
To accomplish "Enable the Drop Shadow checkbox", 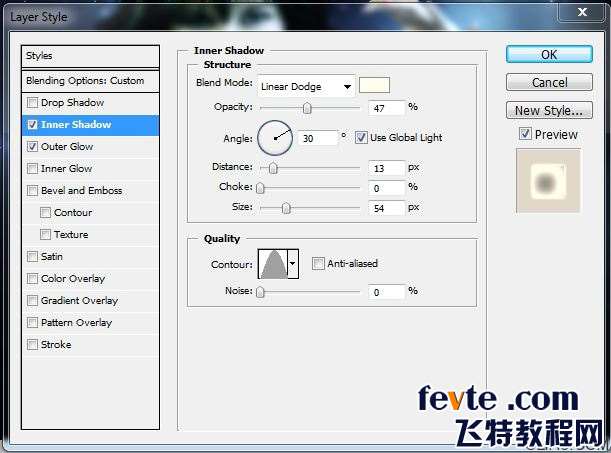I will pos(32,103).
